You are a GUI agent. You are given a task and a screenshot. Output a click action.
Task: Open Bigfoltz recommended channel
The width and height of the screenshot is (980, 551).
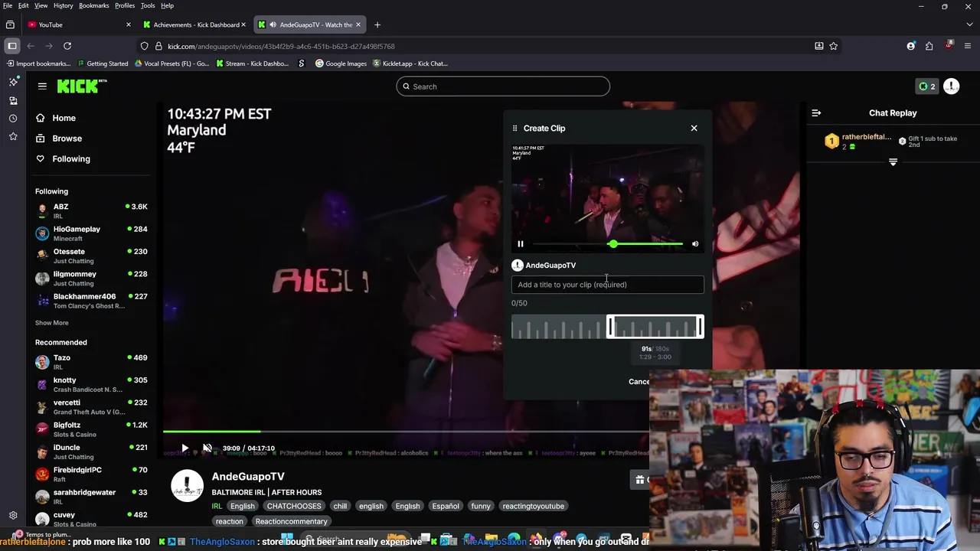pos(91,429)
